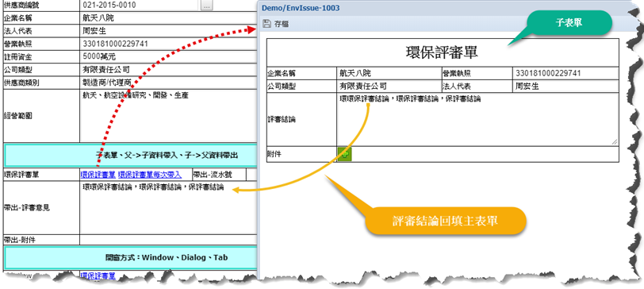Image resolution: width=644 pixels, height=289 pixels.
Task: Click the textarea resize handle corner
Action: 615,142
